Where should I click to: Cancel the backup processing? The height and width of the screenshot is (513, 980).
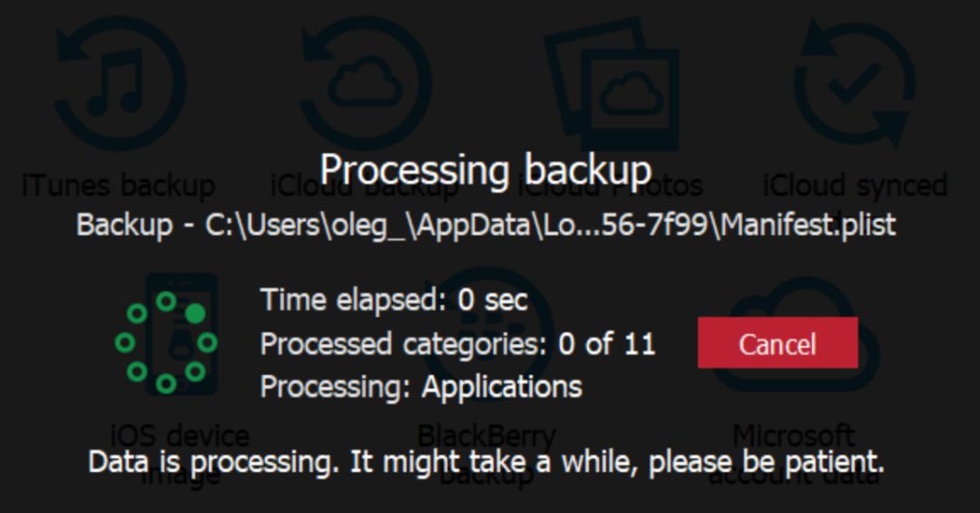778,343
